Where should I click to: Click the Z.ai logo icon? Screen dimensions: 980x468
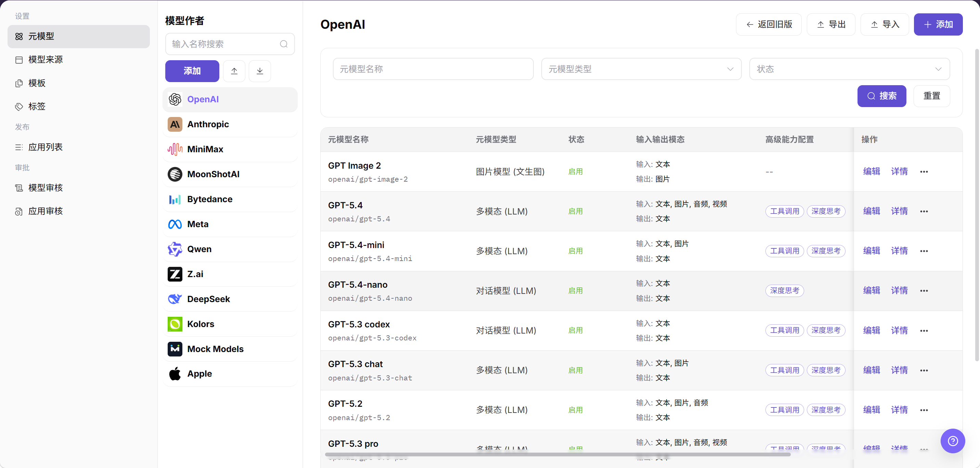coord(175,274)
